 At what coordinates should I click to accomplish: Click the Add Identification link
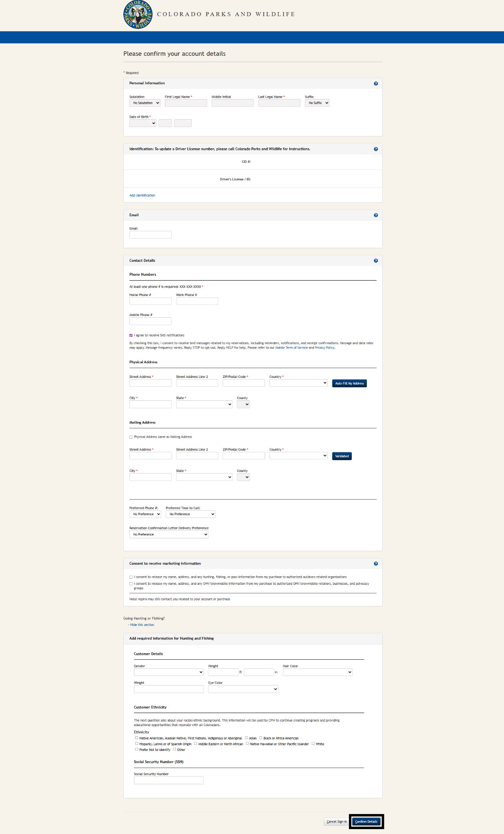(142, 195)
